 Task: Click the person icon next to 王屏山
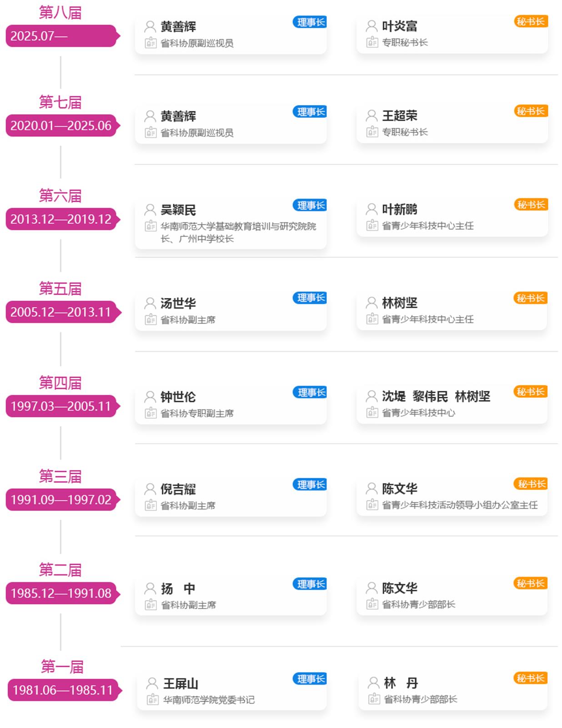(x=152, y=683)
